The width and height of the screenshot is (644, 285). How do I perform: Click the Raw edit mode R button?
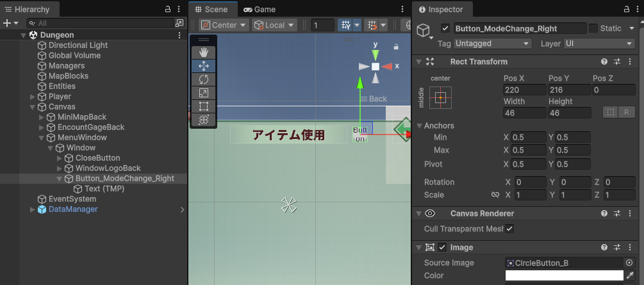(627, 112)
